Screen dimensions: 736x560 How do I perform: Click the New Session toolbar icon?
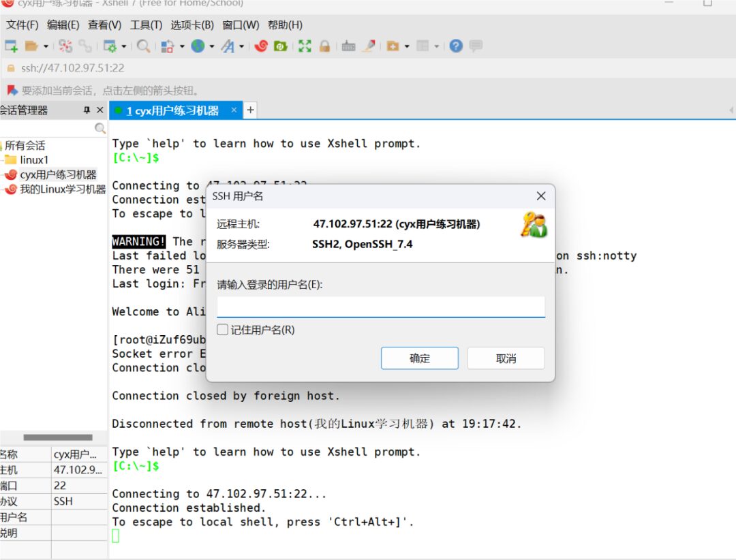click(11, 46)
